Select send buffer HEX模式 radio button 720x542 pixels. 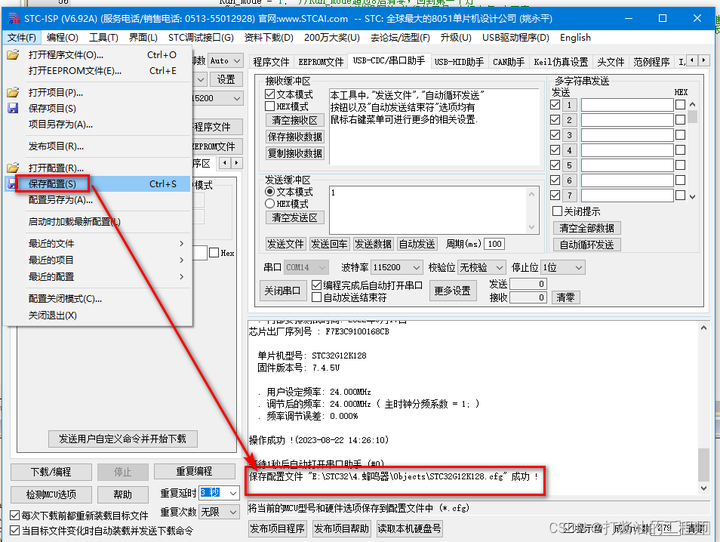[270, 203]
